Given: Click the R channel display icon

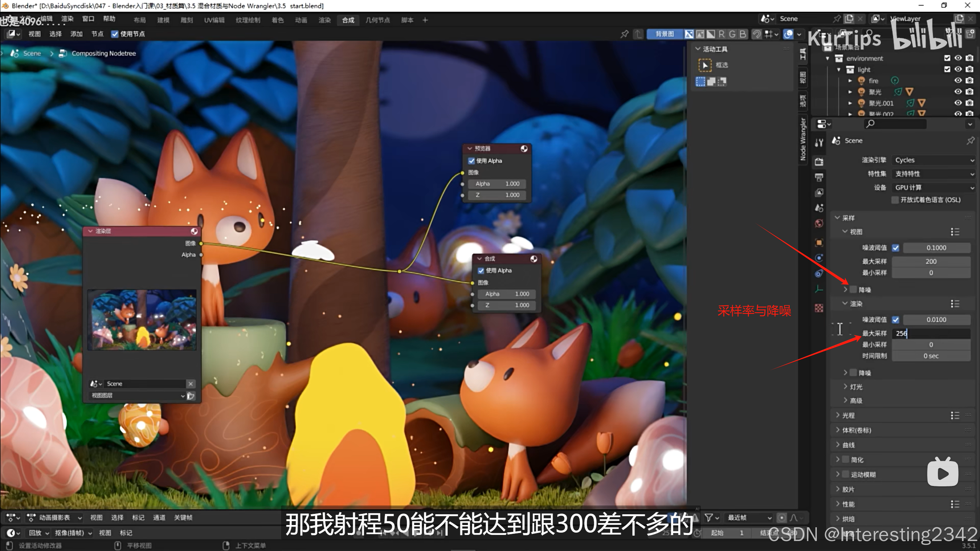Looking at the screenshot, I should 722,34.
